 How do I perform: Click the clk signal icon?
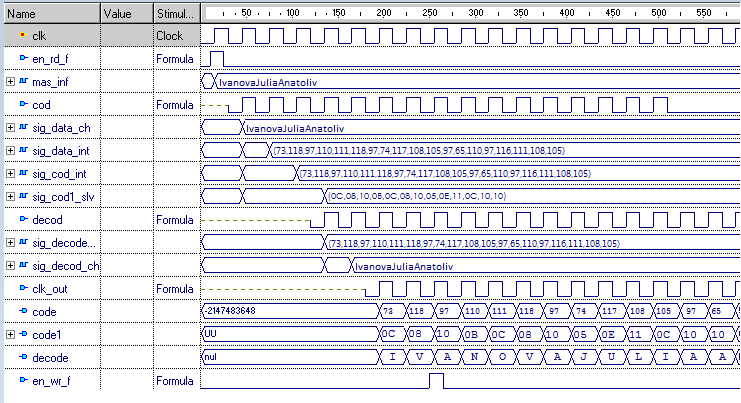(x=24, y=35)
